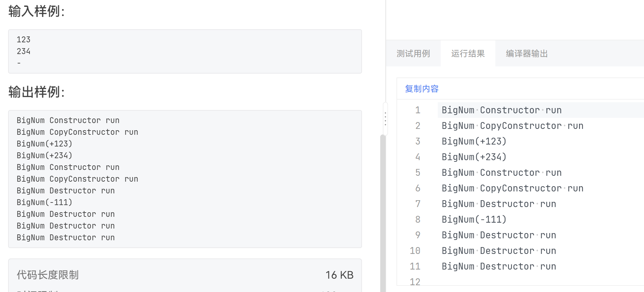Click 234 in the sample input
Image resolution: width=644 pixels, height=292 pixels.
(x=23, y=51)
